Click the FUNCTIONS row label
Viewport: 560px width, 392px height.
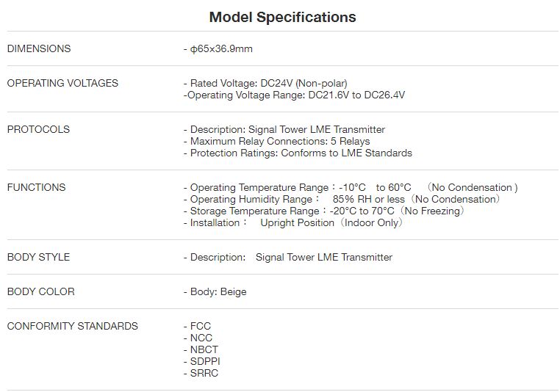tap(36, 187)
